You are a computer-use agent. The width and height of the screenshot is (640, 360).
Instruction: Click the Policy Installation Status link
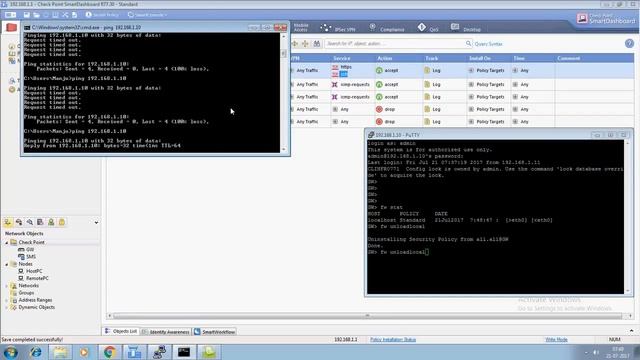click(393, 340)
